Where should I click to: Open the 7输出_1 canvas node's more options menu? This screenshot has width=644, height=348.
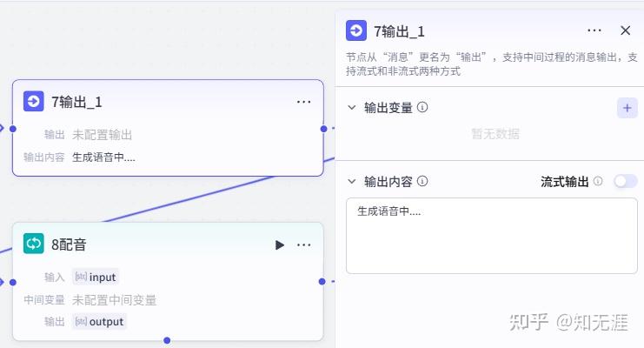[303, 102]
